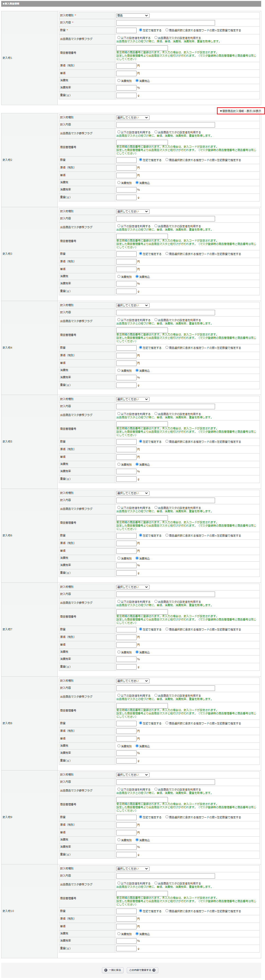The width and height of the screenshot is (265, 980).
Task: Open 封入物種別 dropdown for 封入物10
Action: [132, 868]
